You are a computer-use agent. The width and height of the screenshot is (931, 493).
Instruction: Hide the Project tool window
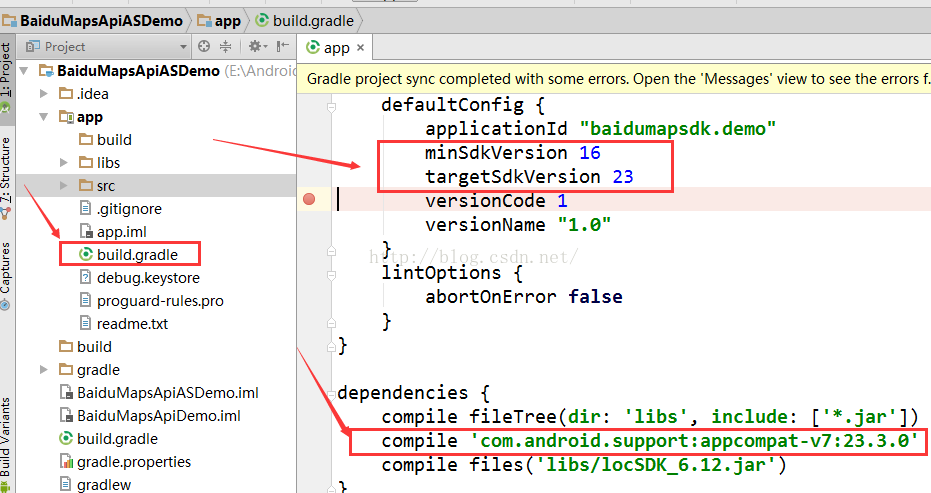283,46
